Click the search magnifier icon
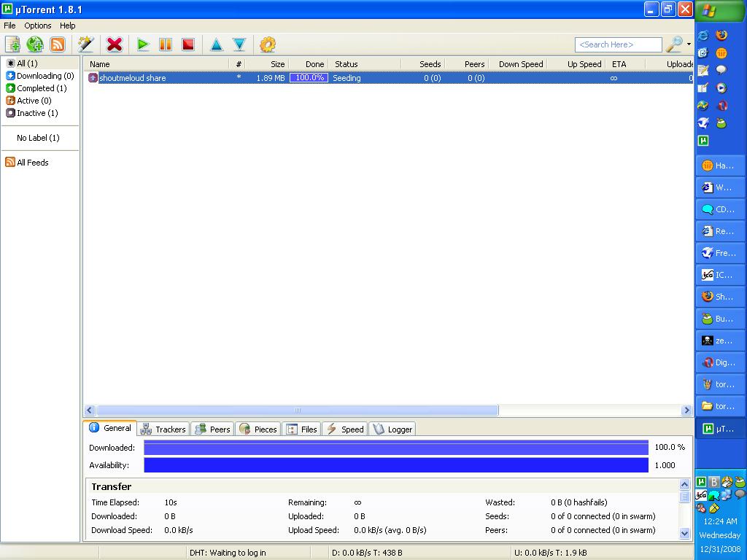747x560 pixels. pyautogui.click(x=674, y=44)
